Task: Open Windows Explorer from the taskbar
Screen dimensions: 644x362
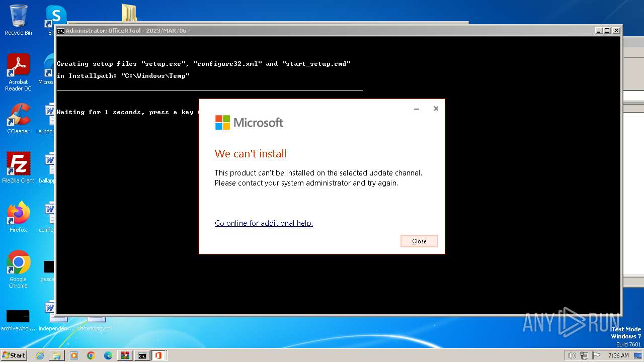Action: tap(57, 355)
